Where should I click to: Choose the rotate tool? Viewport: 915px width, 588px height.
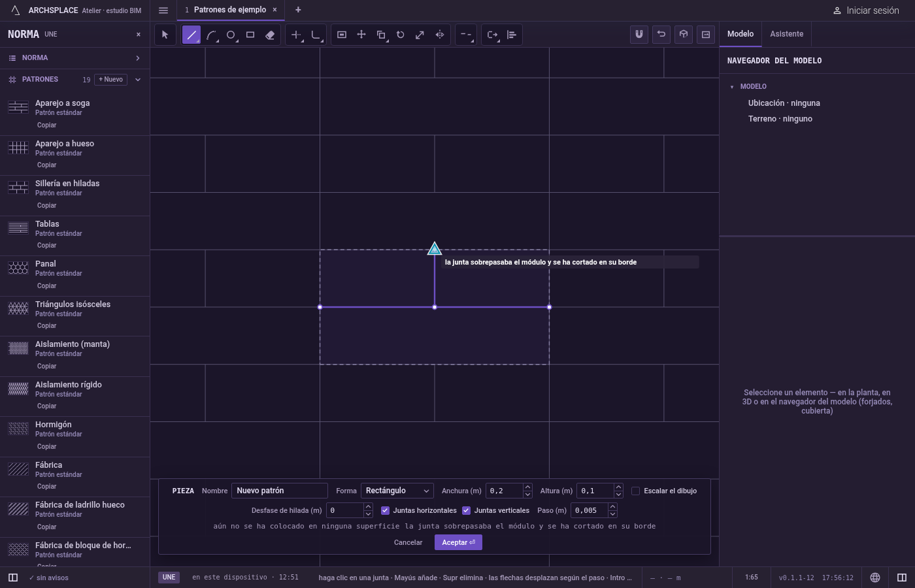point(401,35)
